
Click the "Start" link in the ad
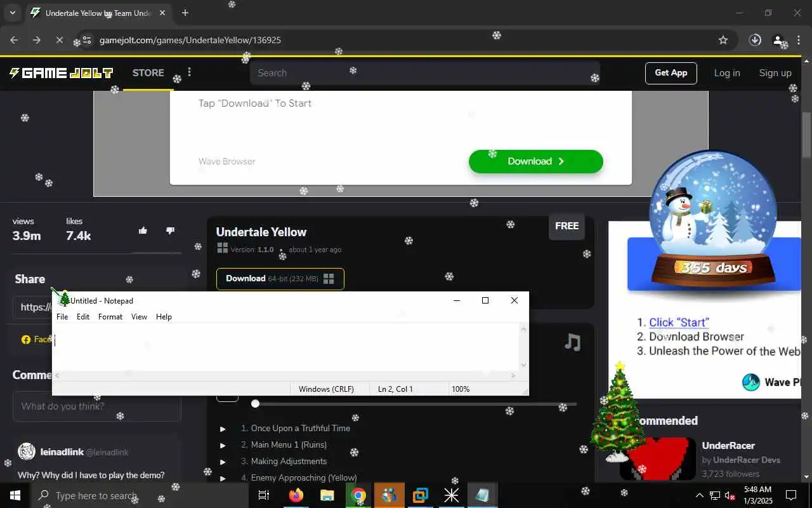pos(679,322)
